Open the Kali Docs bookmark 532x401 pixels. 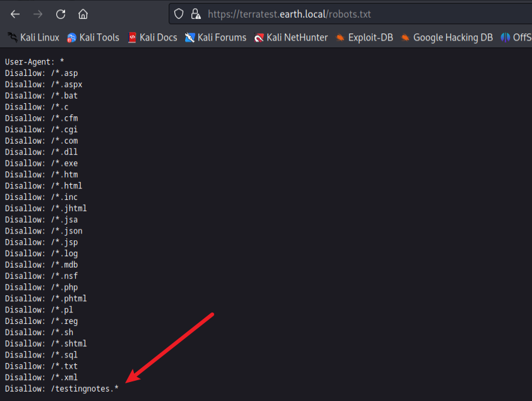[152, 37]
